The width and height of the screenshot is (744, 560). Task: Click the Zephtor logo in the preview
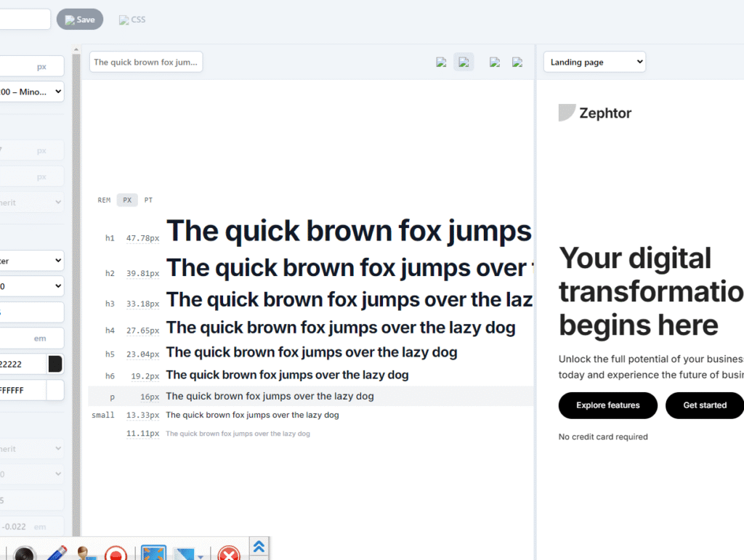(x=595, y=113)
